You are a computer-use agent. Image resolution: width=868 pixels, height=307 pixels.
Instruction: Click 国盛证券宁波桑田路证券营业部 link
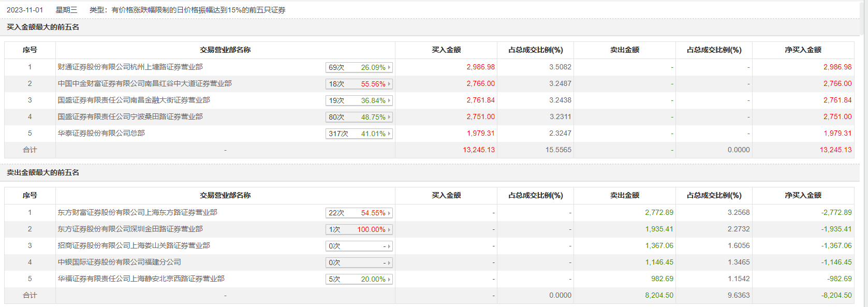point(130,116)
